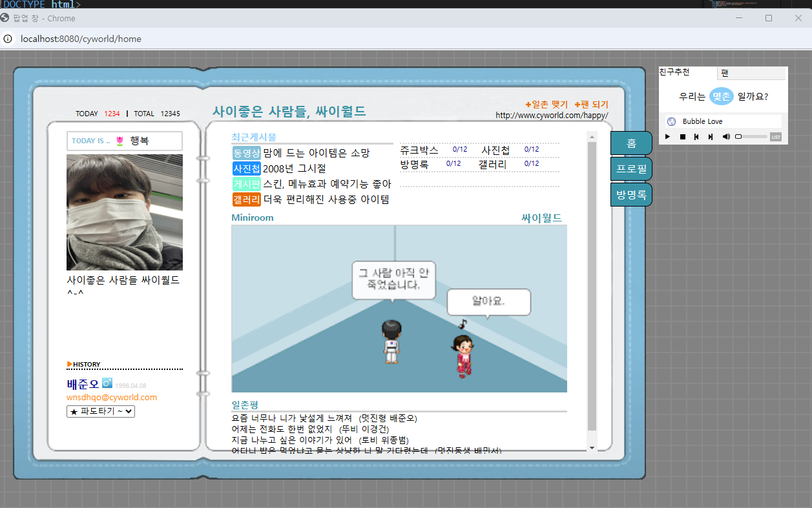Open the 방명록 count entry in the table
Screen dimensions: 812x508
pos(453,164)
